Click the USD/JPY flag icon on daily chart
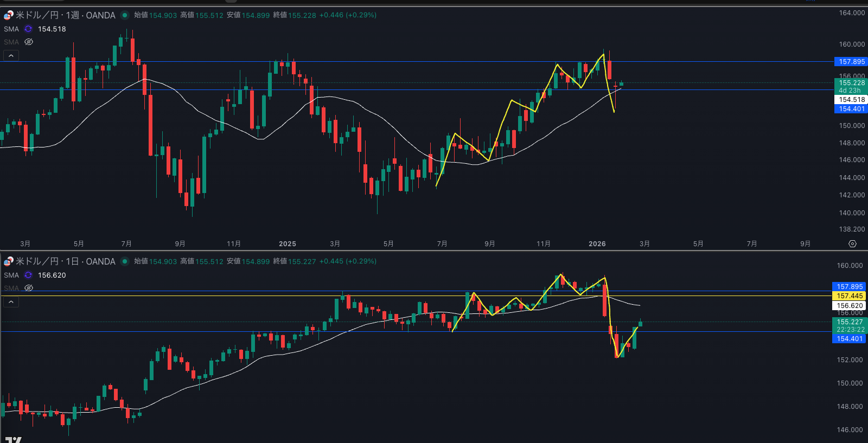 (8, 261)
